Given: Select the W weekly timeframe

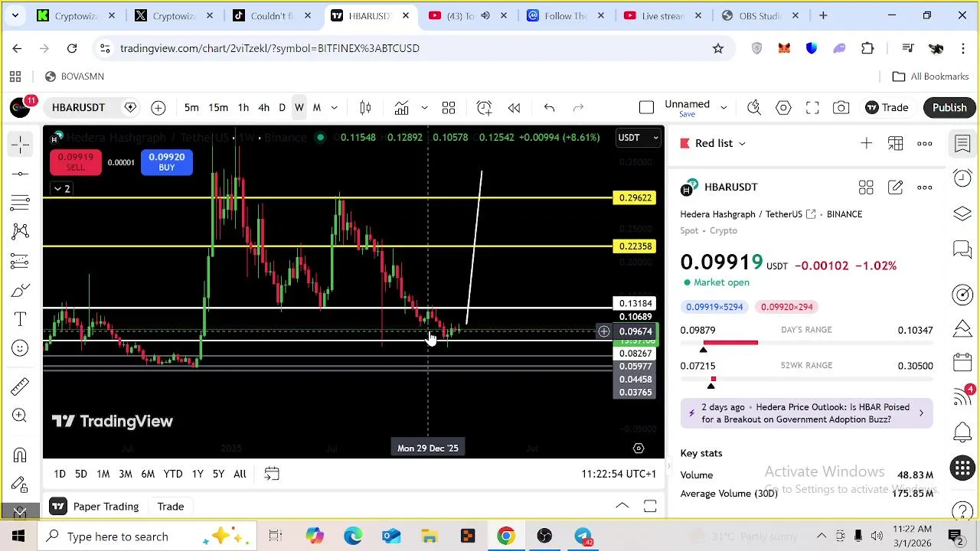Looking at the screenshot, I should pos(299,108).
